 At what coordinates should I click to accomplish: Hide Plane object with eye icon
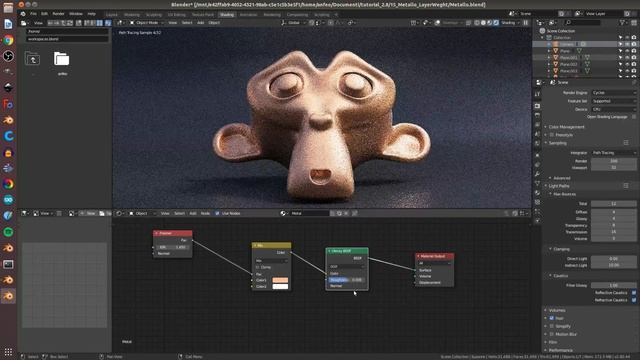click(627, 51)
